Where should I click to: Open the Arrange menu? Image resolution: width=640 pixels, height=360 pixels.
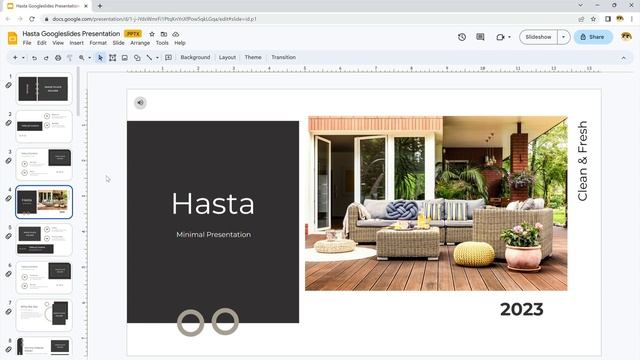(x=140, y=43)
